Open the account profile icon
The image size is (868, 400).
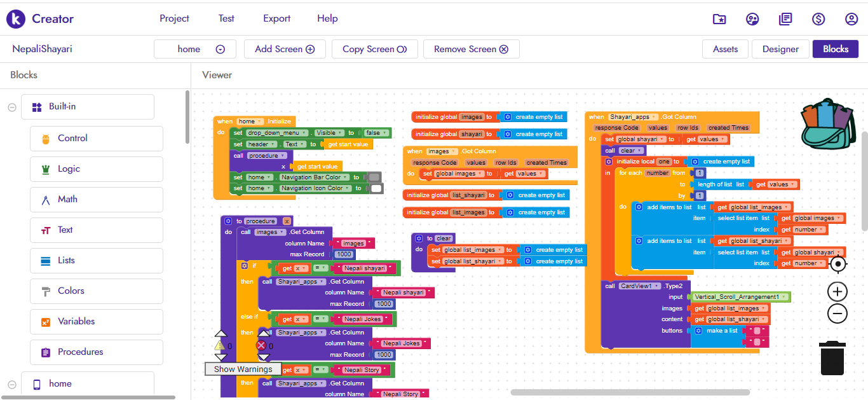tap(851, 19)
